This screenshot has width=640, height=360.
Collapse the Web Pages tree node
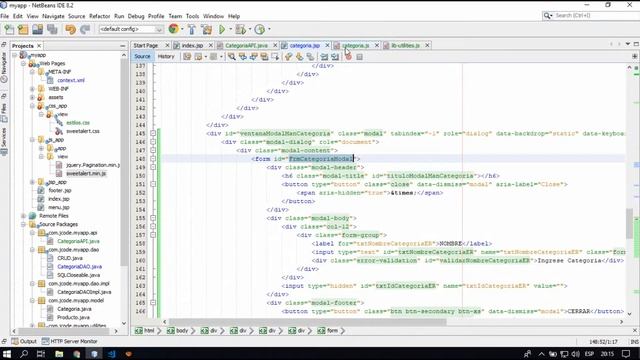[23, 64]
